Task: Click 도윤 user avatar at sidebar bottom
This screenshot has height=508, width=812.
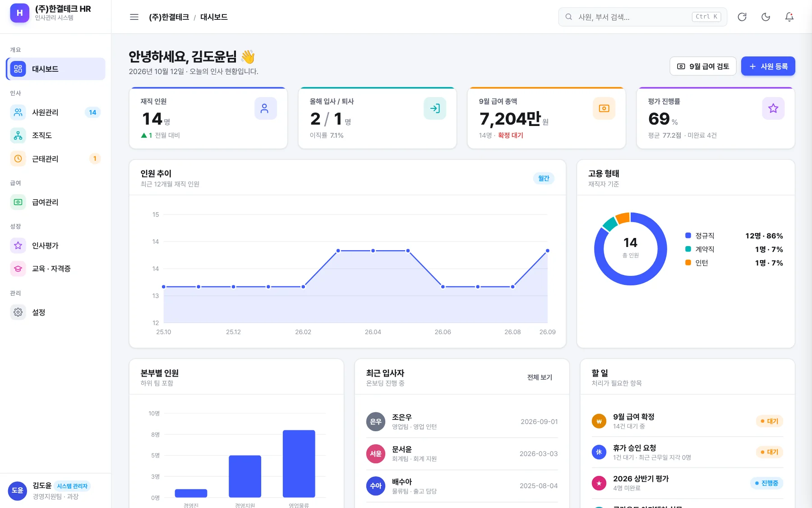Action: click(x=18, y=490)
